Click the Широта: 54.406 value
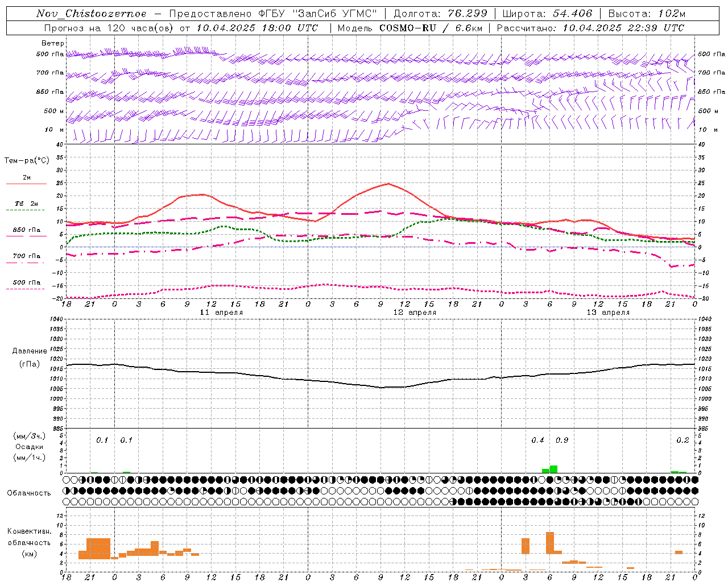Viewport: 728px width, 582px height. click(x=547, y=14)
